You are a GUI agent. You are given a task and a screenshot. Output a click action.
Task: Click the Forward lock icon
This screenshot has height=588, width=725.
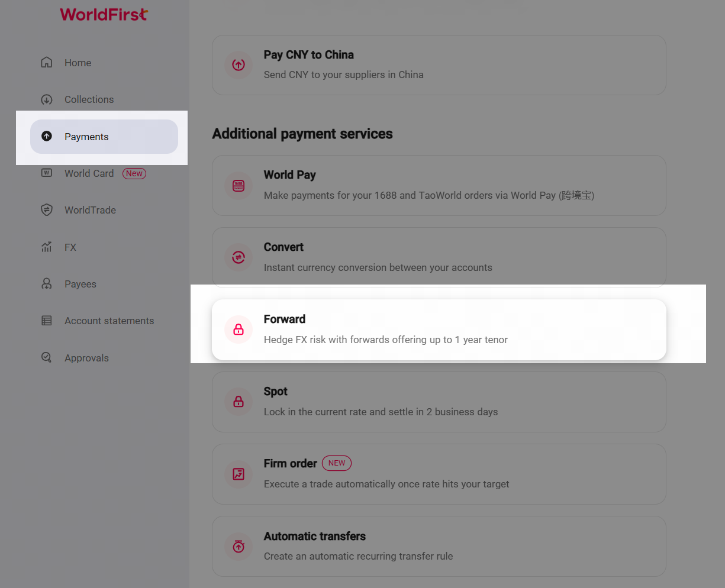coord(239,329)
